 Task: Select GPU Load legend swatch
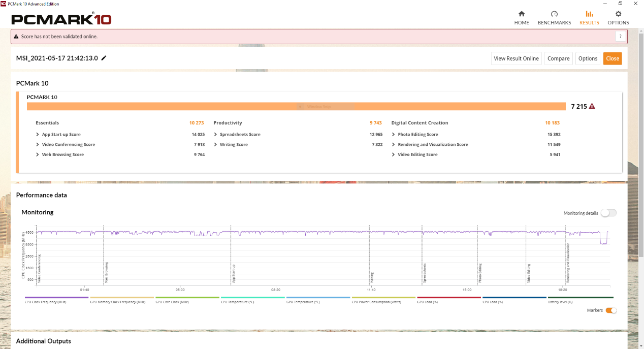pyautogui.click(x=449, y=298)
